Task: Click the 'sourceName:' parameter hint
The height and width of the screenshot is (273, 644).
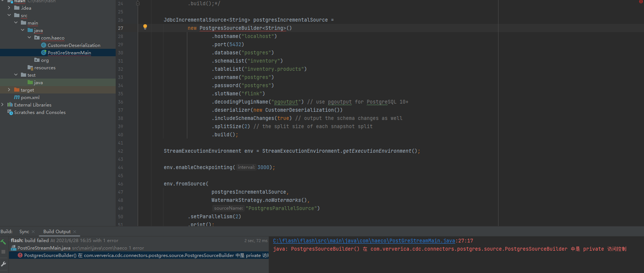Action: pyautogui.click(x=228, y=208)
